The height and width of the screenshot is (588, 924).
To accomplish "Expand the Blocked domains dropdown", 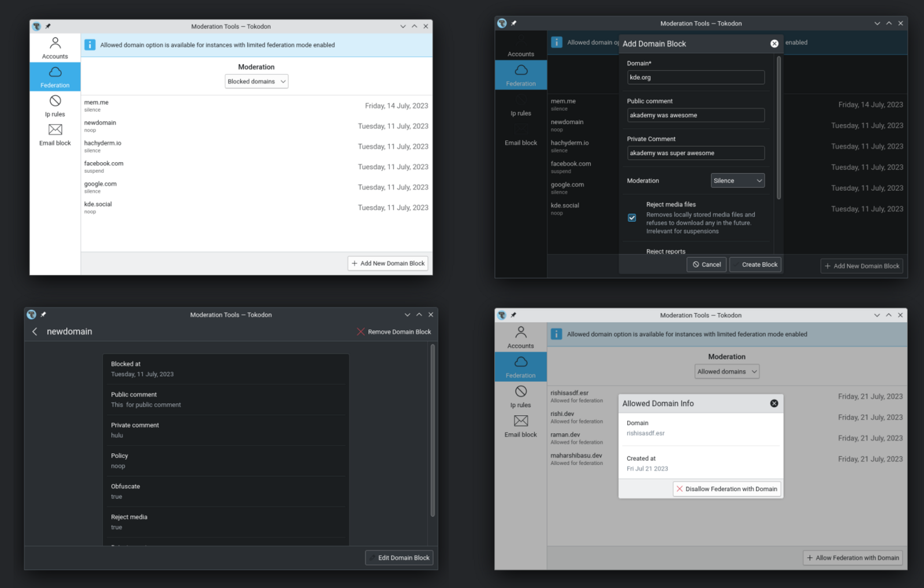I will (x=256, y=81).
